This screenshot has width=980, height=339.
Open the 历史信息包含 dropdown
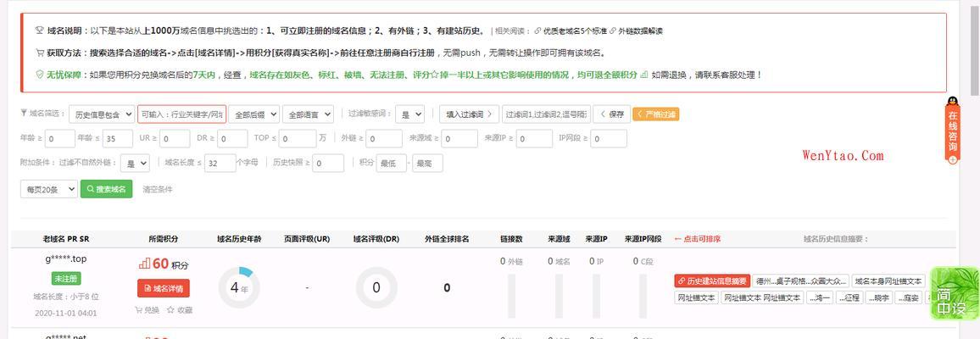(x=102, y=114)
